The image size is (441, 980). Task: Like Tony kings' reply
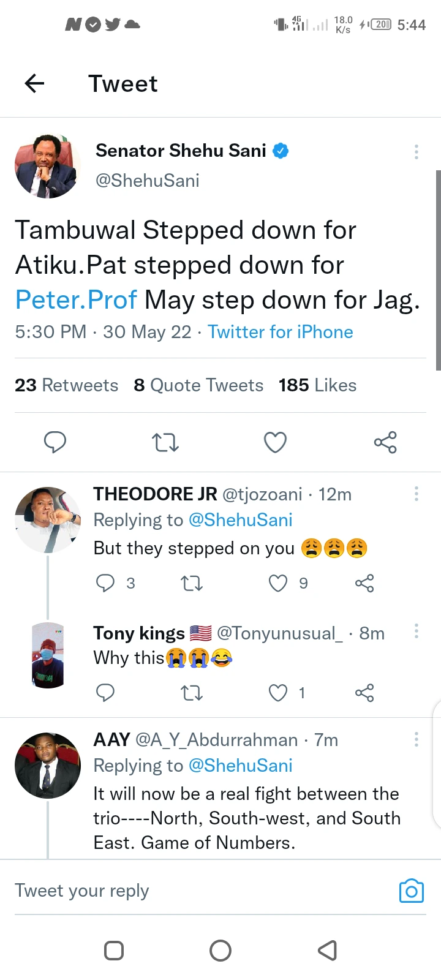pyautogui.click(x=278, y=693)
